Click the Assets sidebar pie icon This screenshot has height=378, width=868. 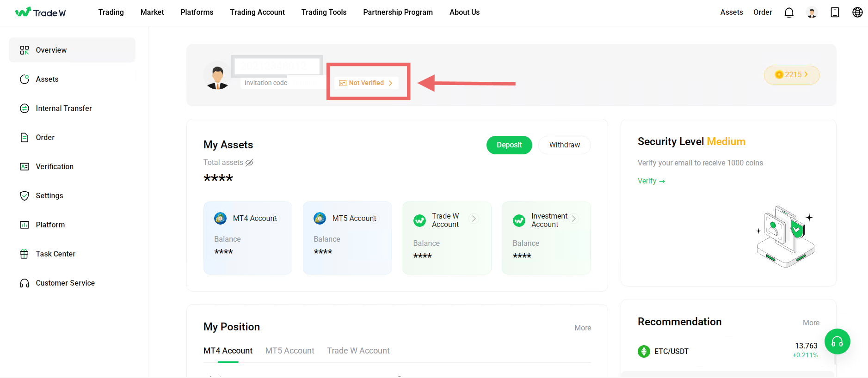tap(25, 79)
